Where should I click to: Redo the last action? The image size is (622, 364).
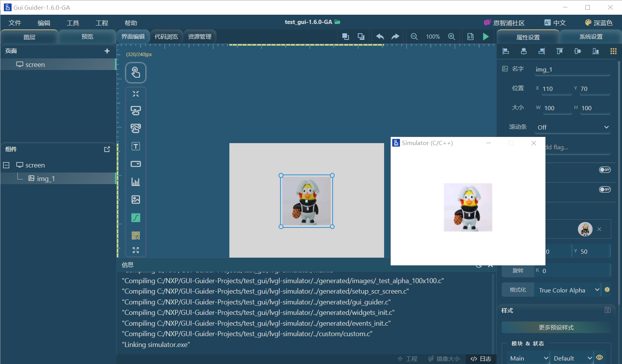click(x=395, y=36)
